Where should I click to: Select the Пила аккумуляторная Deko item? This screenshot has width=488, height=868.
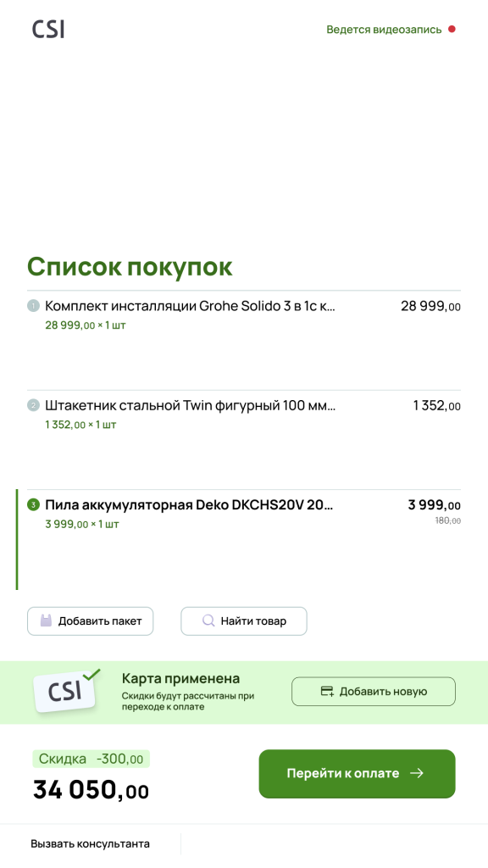(243, 539)
